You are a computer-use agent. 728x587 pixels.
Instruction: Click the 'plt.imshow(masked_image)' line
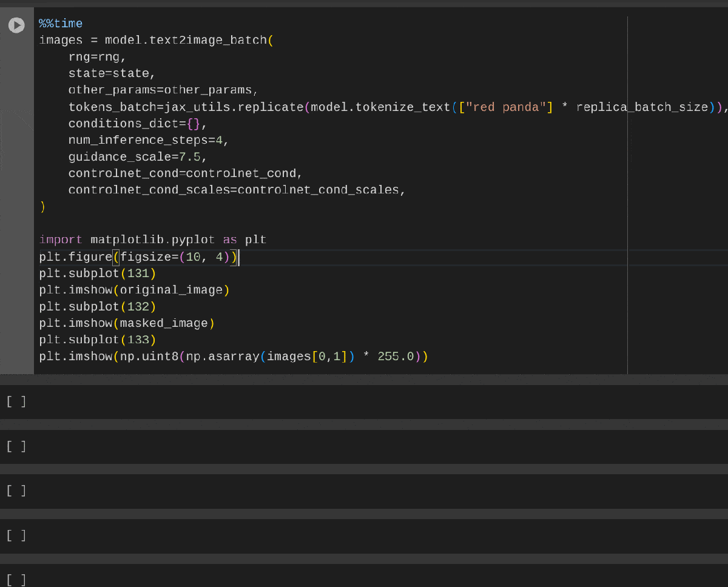click(x=127, y=323)
